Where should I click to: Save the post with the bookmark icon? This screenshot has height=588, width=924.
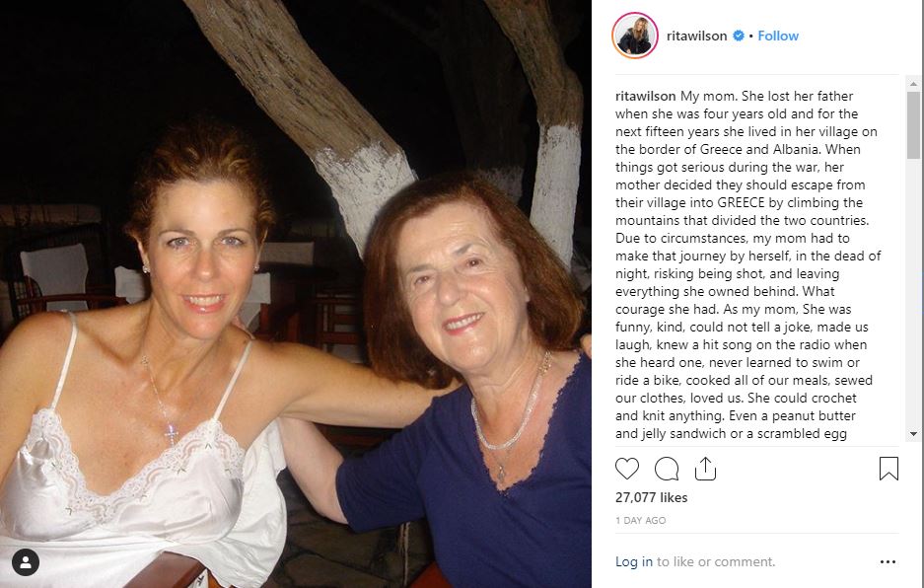pyautogui.click(x=888, y=468)
